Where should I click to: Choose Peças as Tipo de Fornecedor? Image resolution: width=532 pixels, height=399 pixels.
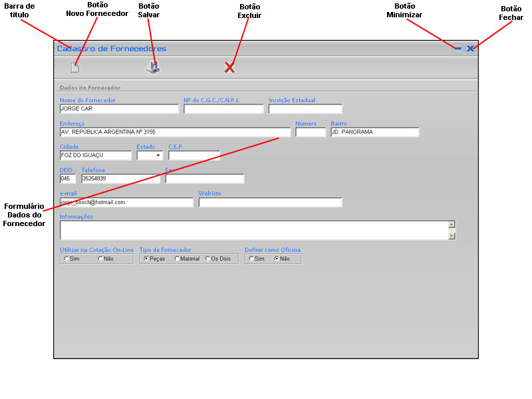[x=146, y=259]
